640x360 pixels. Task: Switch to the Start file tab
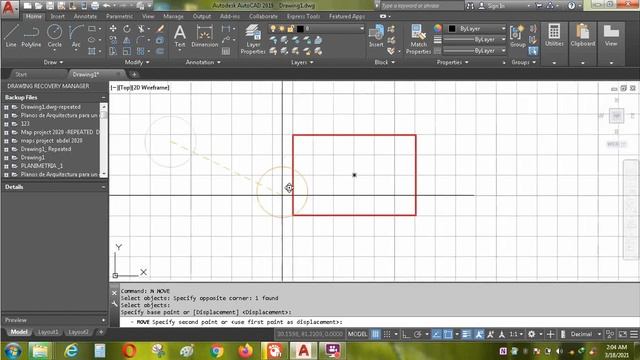point(21,74)
